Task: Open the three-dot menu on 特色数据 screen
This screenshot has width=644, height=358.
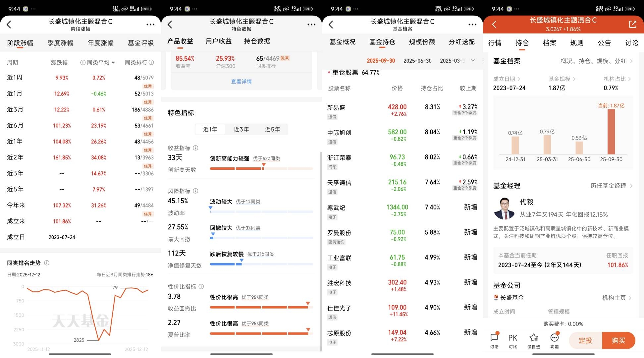Action: (x=311, y=25)
